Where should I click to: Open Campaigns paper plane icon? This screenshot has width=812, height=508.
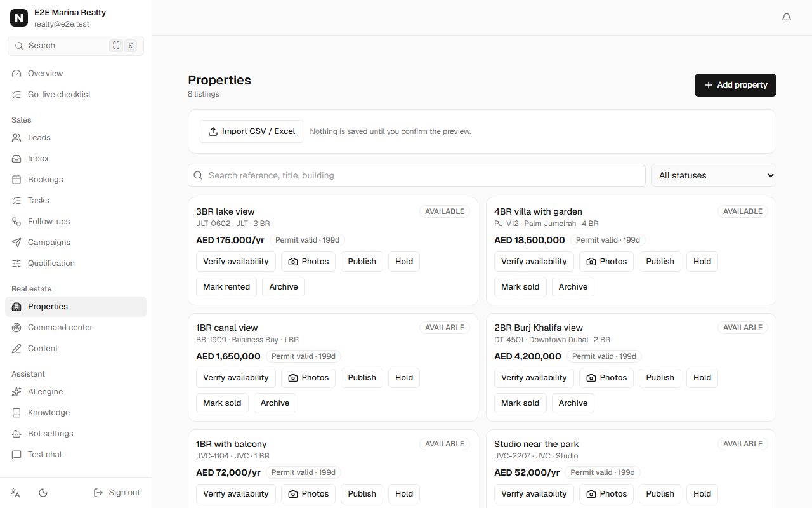[16, 243]
